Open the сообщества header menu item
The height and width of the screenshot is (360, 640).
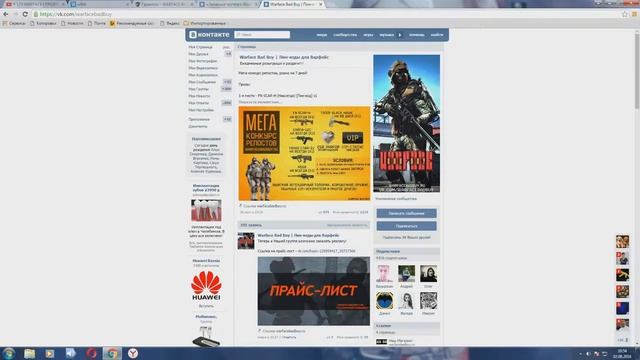[x=345, y=35]
